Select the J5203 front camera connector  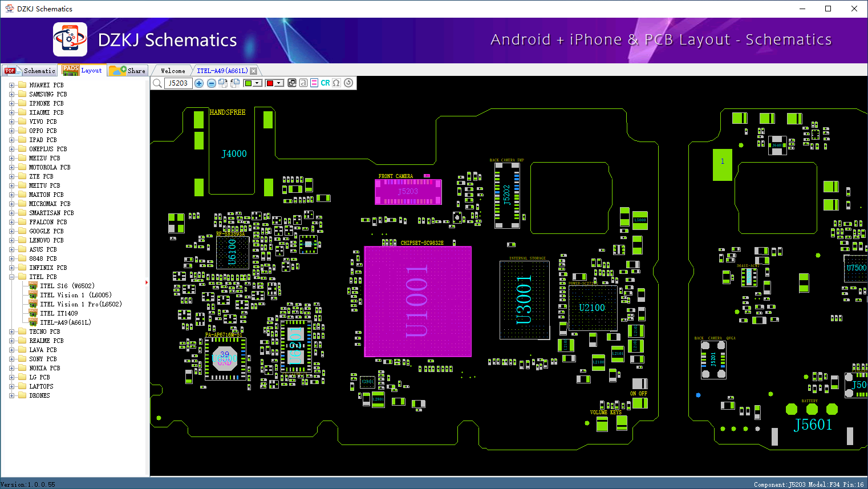coord(408,192)
